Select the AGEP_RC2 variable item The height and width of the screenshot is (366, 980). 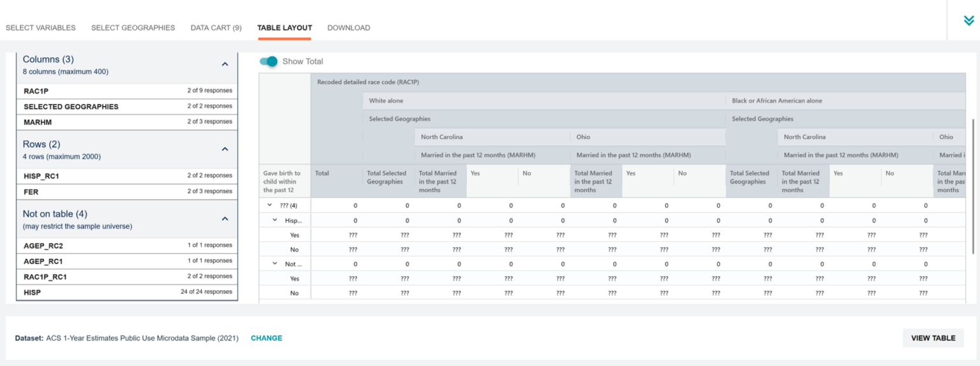tap(127, 245)
